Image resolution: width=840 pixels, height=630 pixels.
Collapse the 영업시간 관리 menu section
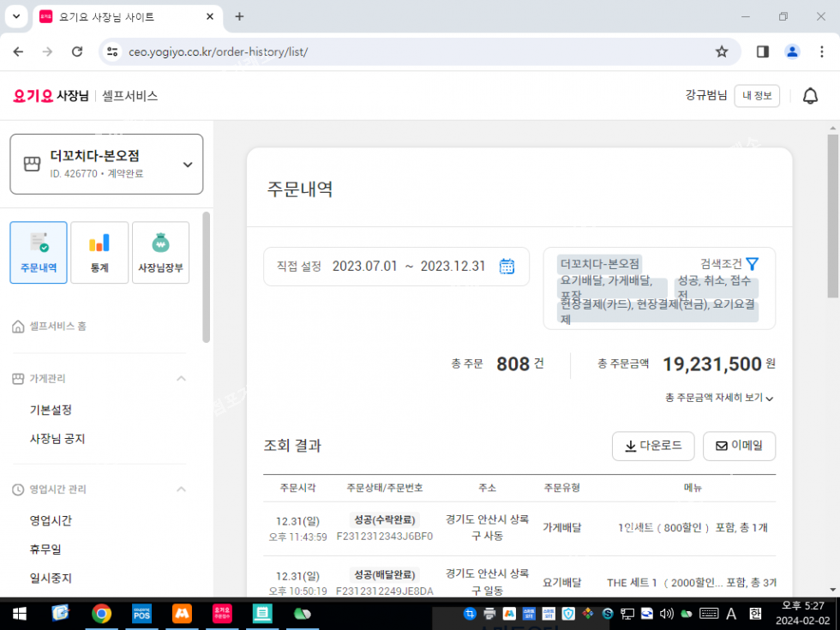(181, 489)
